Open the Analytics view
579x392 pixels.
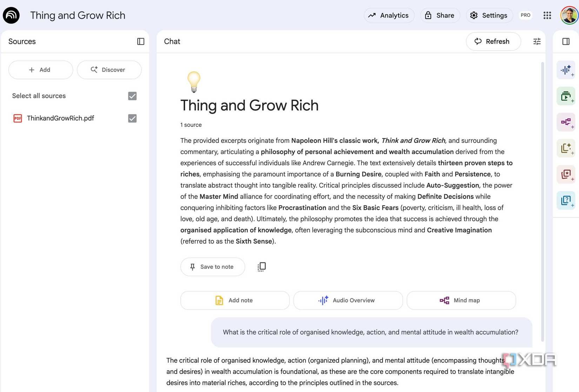point(389,15)
